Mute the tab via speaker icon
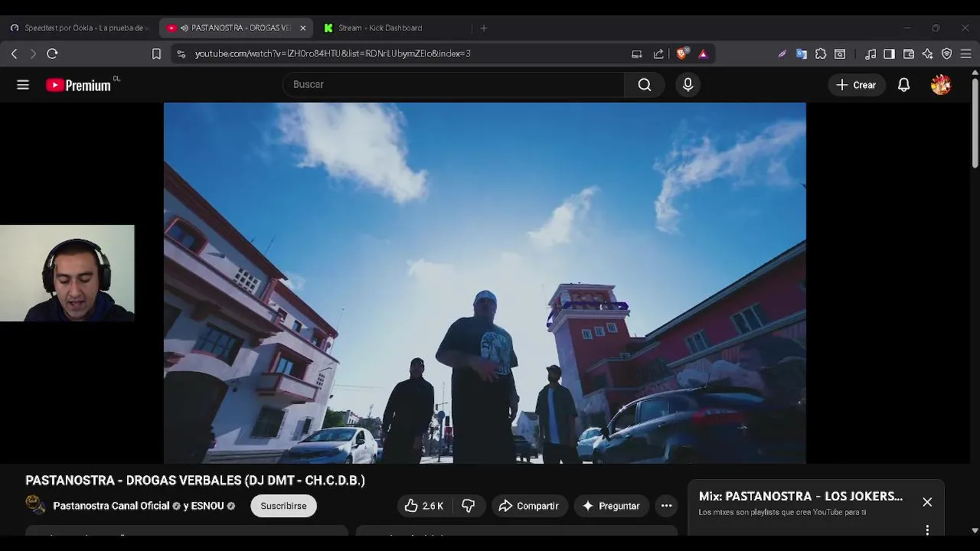980x551 pixels. 184,28
